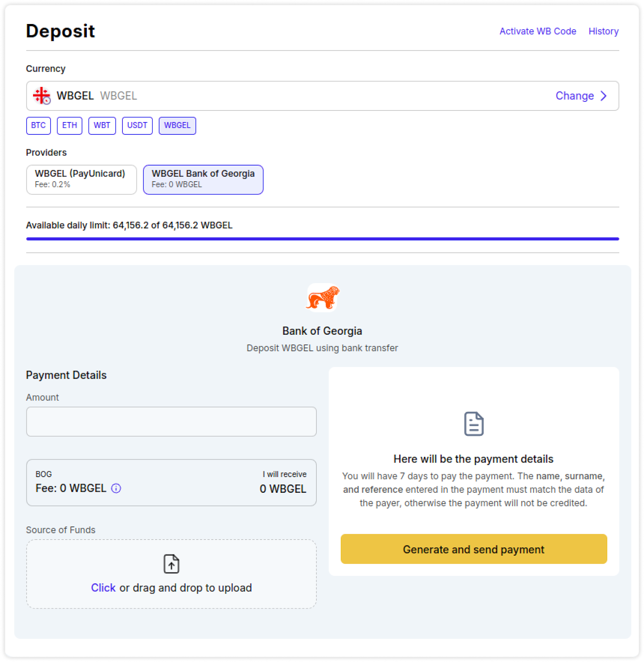Select the WBT currency chip
This screenshot has width=644, height=662.
(x=102, y=126)
